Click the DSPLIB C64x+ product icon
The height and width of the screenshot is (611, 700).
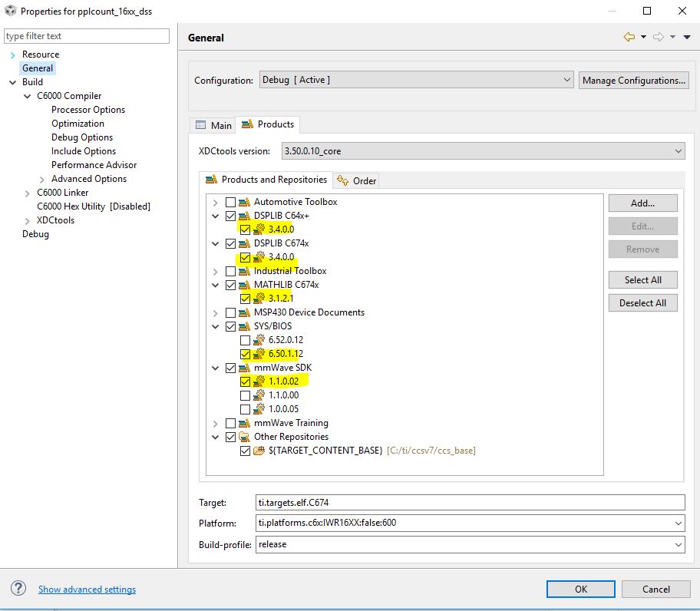pos(244,216)
